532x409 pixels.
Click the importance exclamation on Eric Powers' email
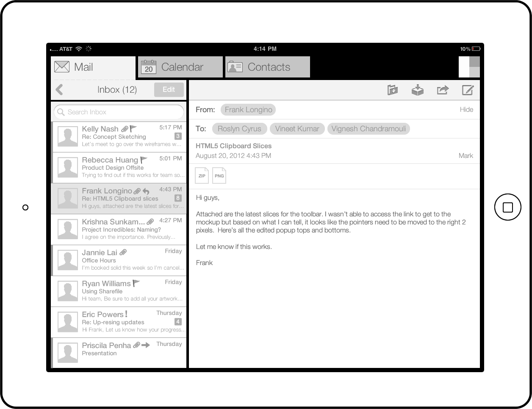pos(126,314)
